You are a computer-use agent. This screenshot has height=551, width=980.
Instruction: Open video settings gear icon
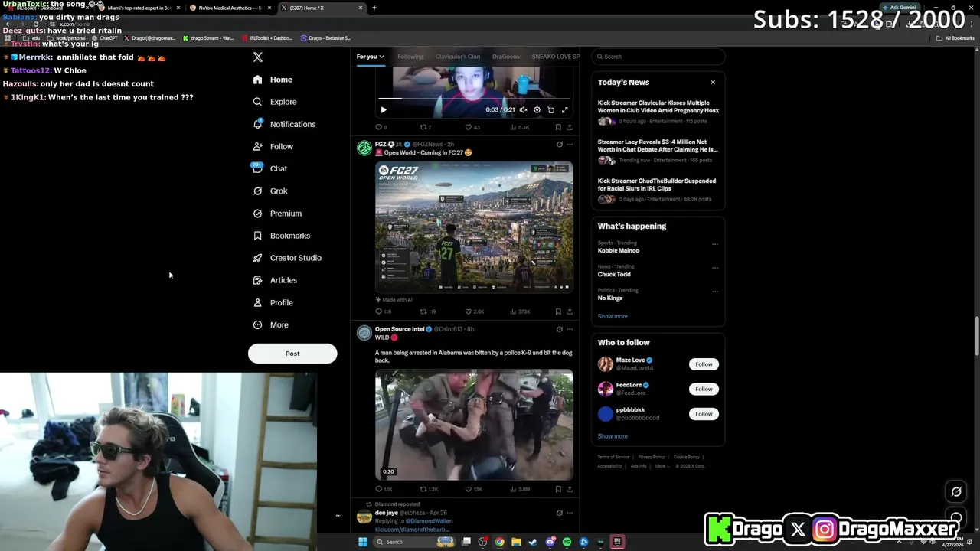[x=537, y=109]
